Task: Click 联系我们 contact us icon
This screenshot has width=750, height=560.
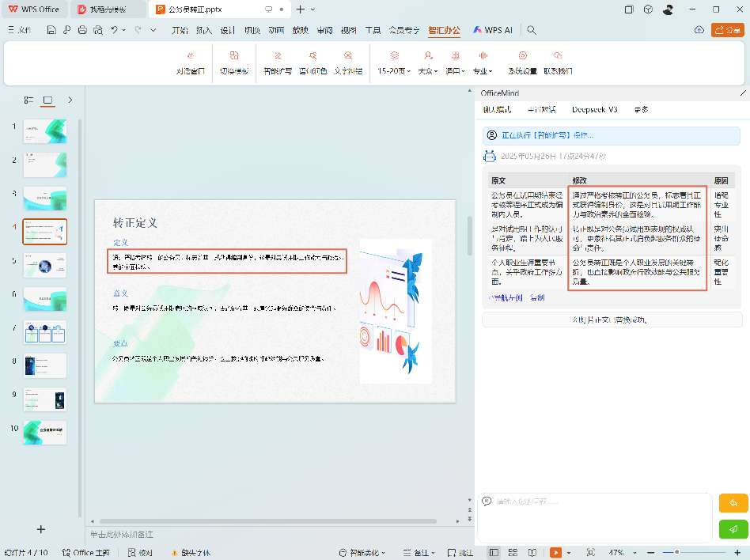Action: [558, 63]
